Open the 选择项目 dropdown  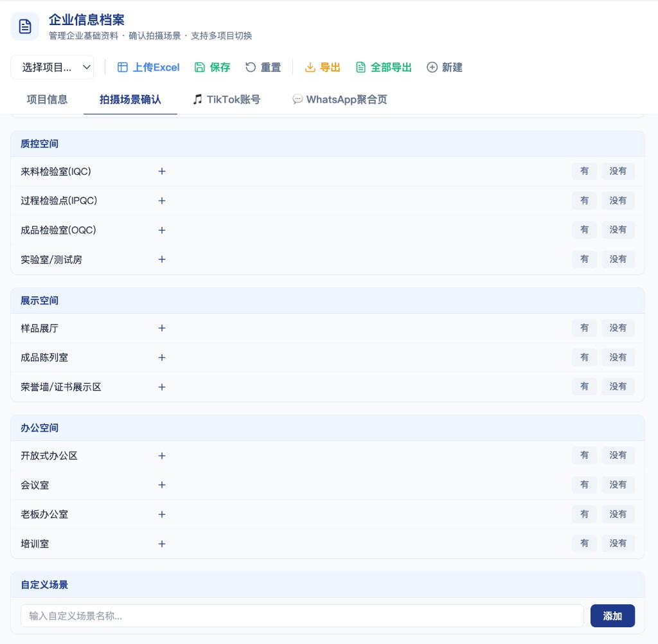(52, 67)
